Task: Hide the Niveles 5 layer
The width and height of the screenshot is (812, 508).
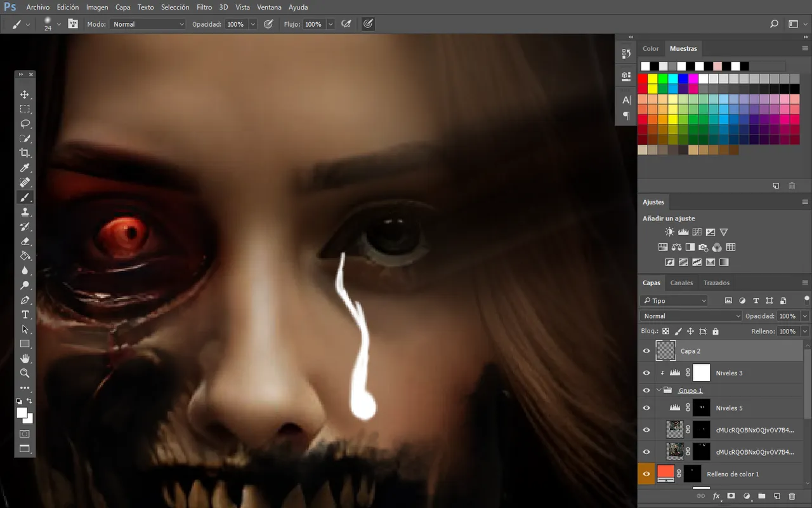Action: [646, 408]
